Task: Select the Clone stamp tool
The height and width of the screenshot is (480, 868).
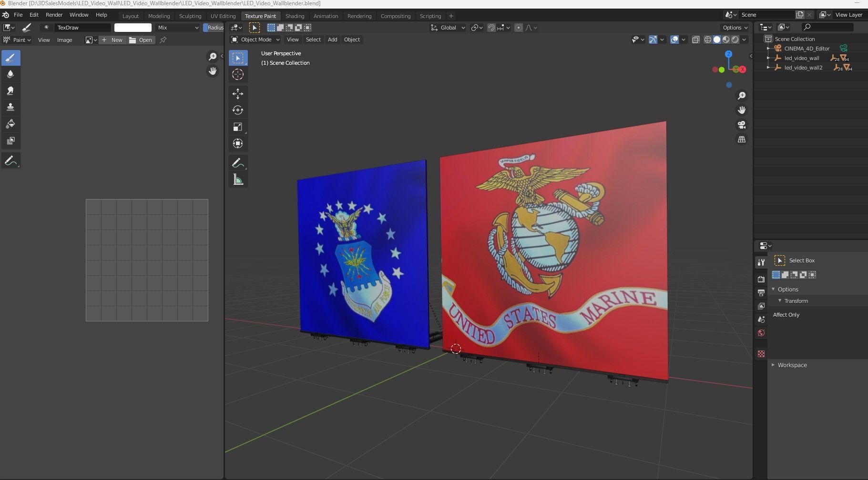Action: 10,108
